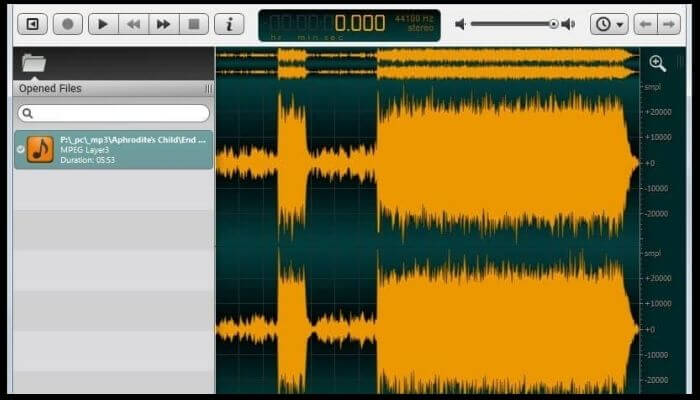The image size is (700, 400).
Task: Click the low-volume speaker icon
Action: click(460, 24)
